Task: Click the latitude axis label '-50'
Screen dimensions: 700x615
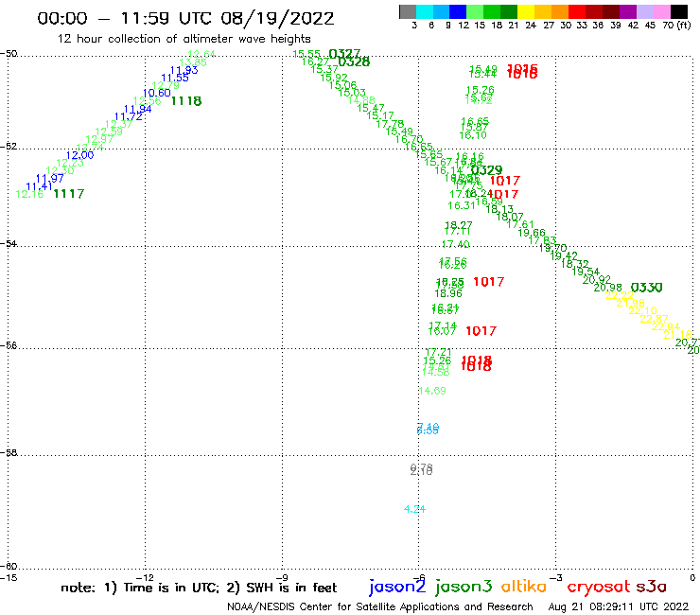Action: (x=9, y=54)
